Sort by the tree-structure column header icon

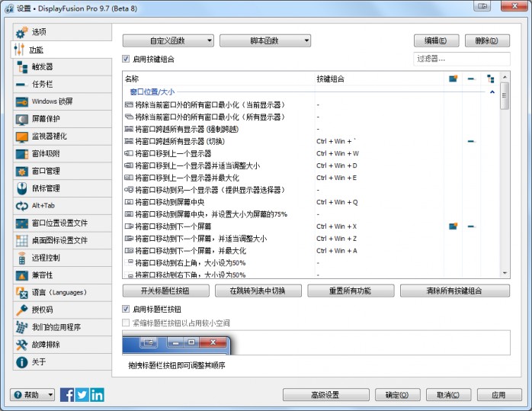[490, 79]
